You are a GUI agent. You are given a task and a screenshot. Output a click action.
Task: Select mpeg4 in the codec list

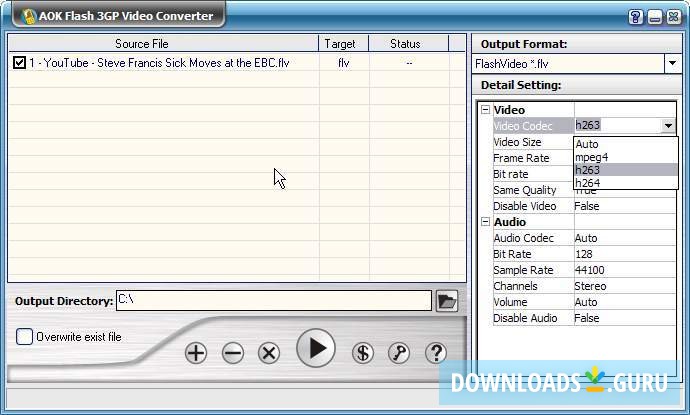(x=625, y=157)
